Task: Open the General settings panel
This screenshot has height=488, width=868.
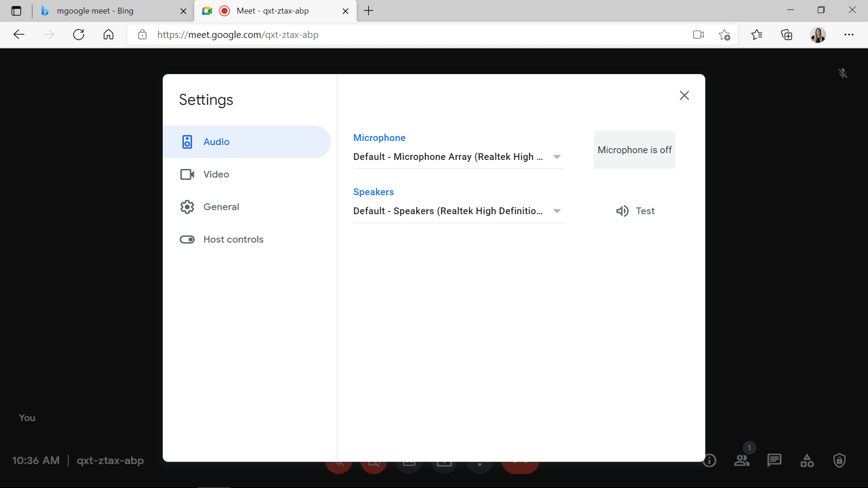Action: (221, 207)
